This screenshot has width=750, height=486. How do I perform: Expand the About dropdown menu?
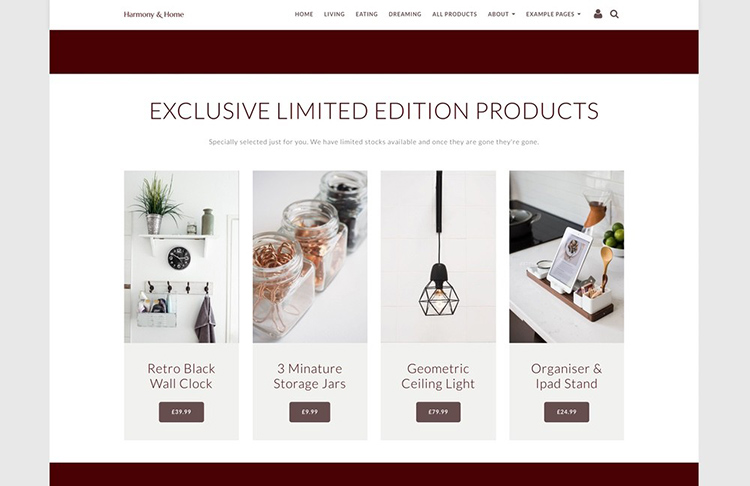click(501, 14)
